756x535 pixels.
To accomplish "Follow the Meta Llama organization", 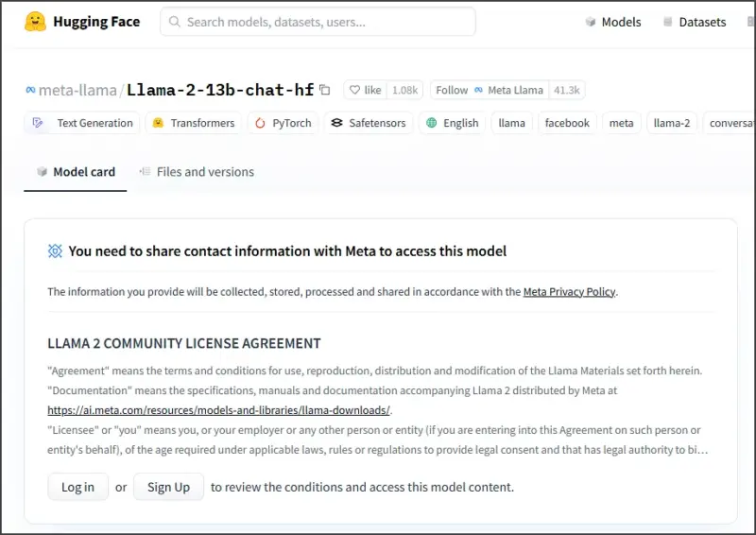I will (x=490, y=90).
